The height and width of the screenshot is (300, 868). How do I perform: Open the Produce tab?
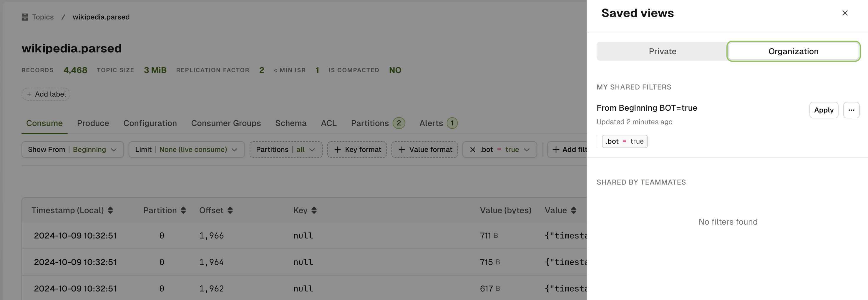click(x=93, y=123)
